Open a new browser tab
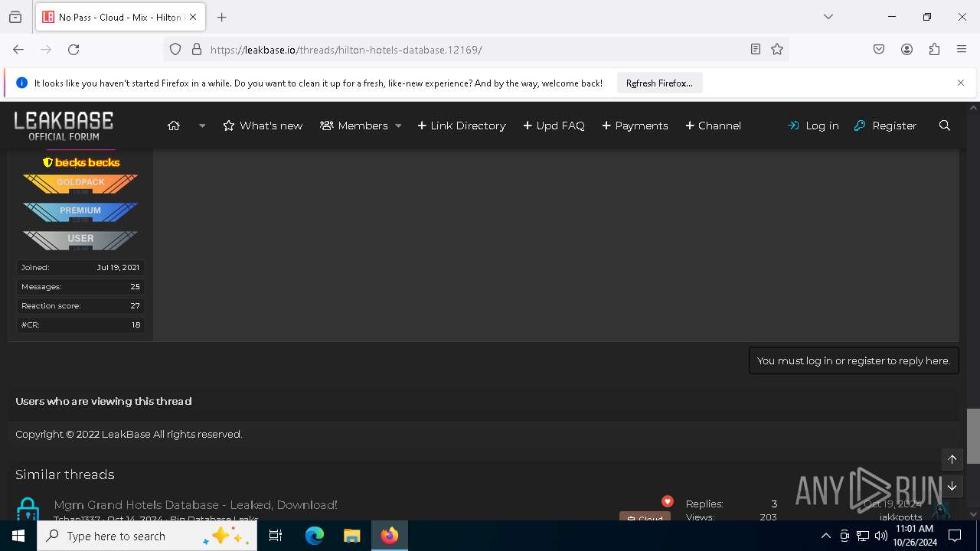 [x=222, y=17]
